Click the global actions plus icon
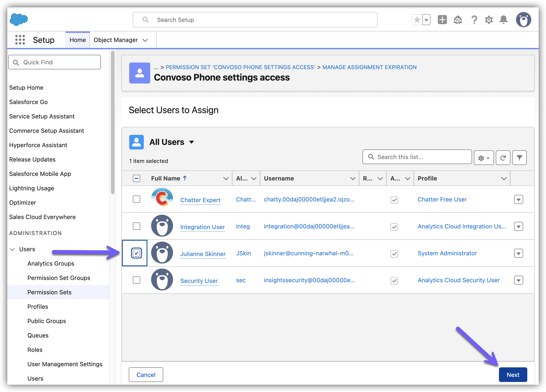Image resolution: width=546 pixels, height=392 pixels. click(x=442, y=20)
